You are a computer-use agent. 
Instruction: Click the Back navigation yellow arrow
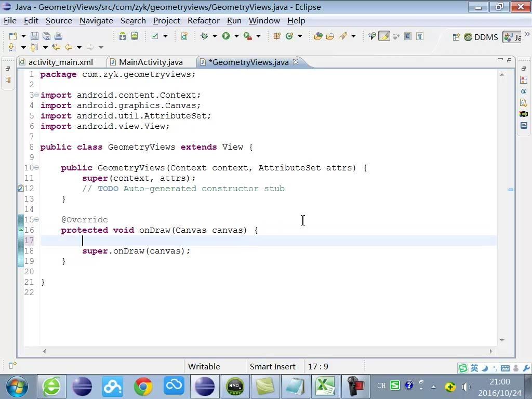point(69,47)
